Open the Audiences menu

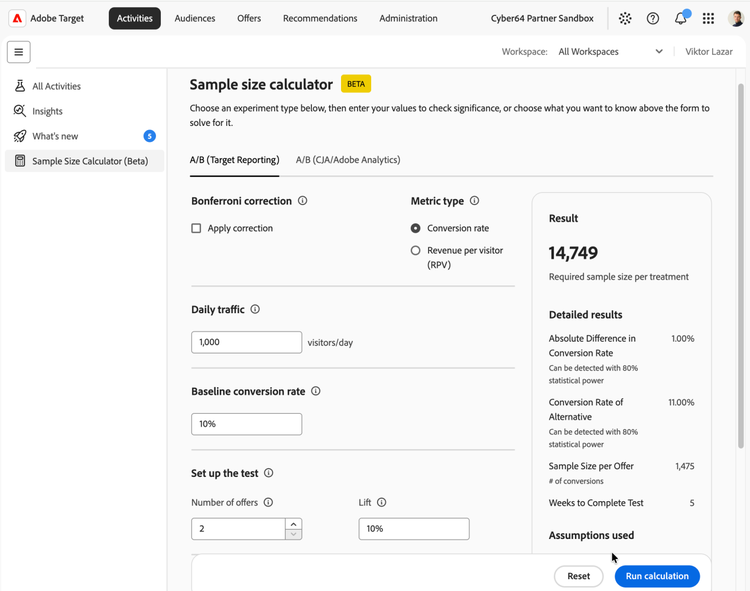click(x=195, y=18)
